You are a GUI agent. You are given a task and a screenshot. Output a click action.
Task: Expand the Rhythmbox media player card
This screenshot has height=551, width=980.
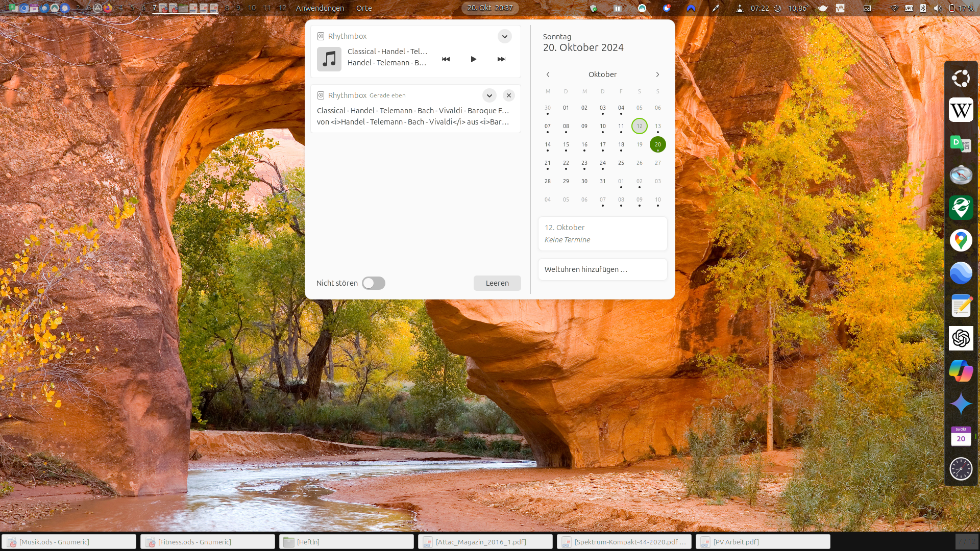504,36
